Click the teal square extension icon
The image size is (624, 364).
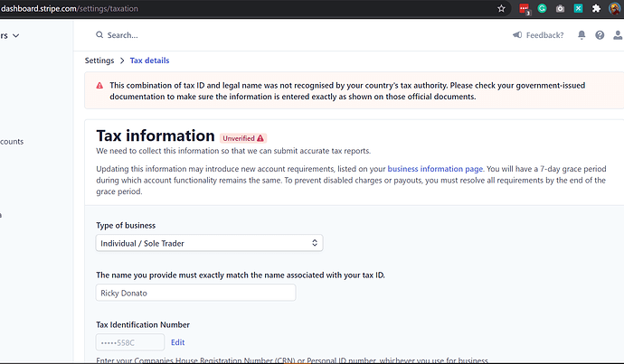pos(577,8)
